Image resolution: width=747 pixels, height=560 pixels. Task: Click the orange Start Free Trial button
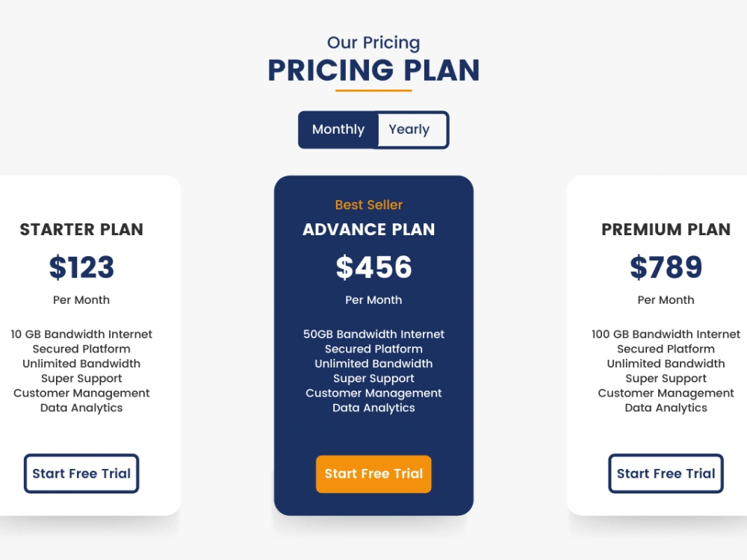pos(373,474)
